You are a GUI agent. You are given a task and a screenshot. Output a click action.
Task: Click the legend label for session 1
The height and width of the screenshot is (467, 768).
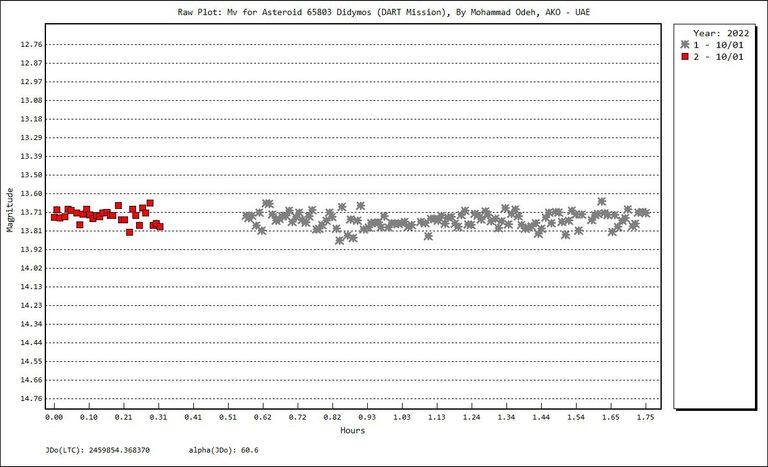click(x=718, y=46)
